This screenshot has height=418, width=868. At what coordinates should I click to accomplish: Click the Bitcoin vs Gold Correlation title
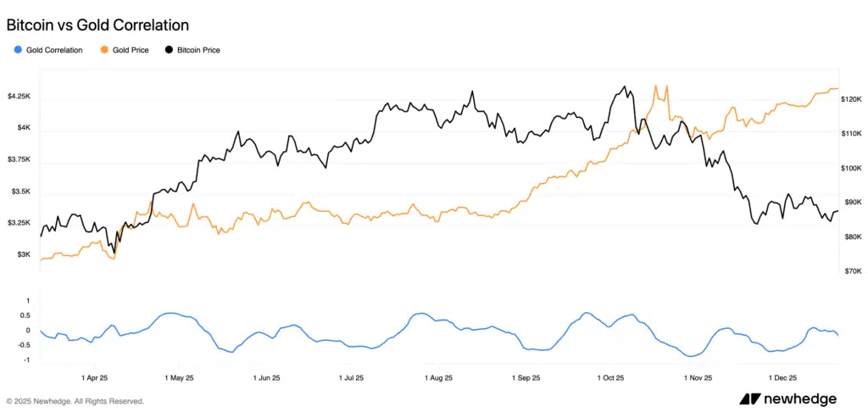tap(97, 25)
